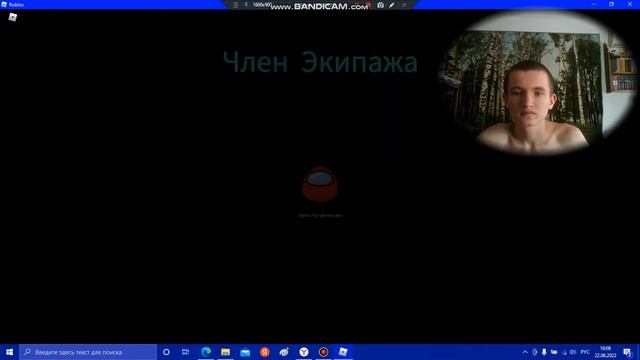The width and height of the screenshot is (640, 360).
Task: Open the volume tray icon
Action: click(x=573, y=352)
